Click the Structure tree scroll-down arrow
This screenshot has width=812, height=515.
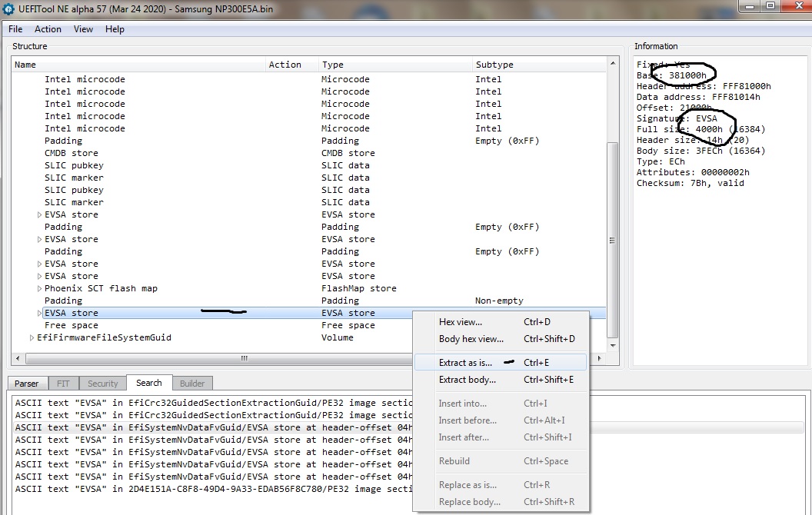click(x=613, y=346)
